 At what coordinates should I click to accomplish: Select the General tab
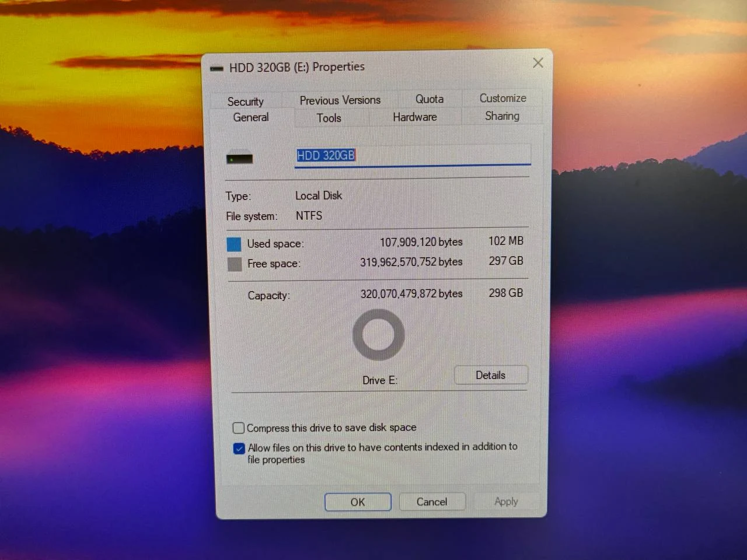tap(251, 117)
